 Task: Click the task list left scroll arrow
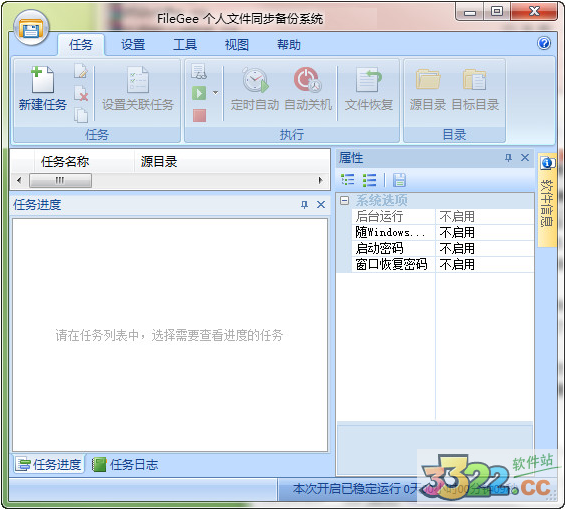[20, 180]
